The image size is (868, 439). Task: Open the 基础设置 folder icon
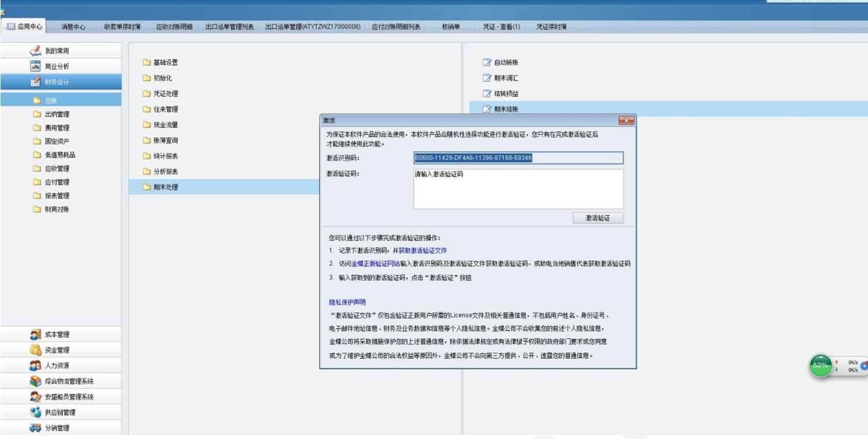pyautogui.click(x=147, y=63)
